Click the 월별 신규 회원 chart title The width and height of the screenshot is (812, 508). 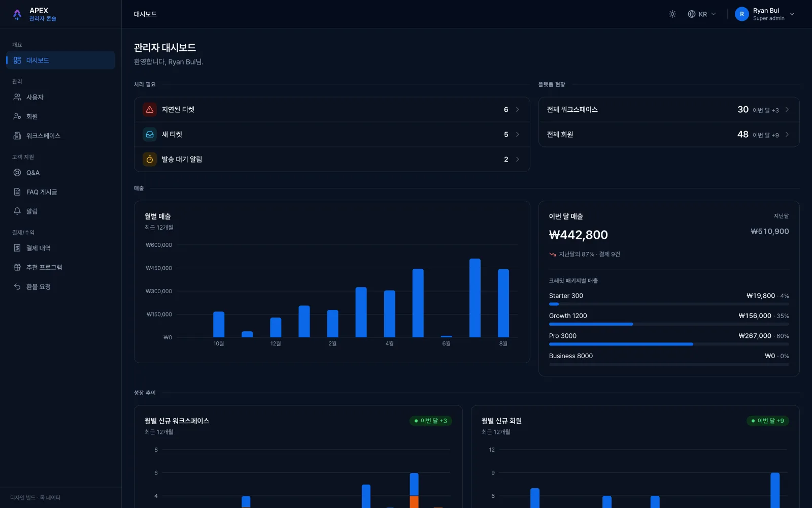click(x=501, y=421)
